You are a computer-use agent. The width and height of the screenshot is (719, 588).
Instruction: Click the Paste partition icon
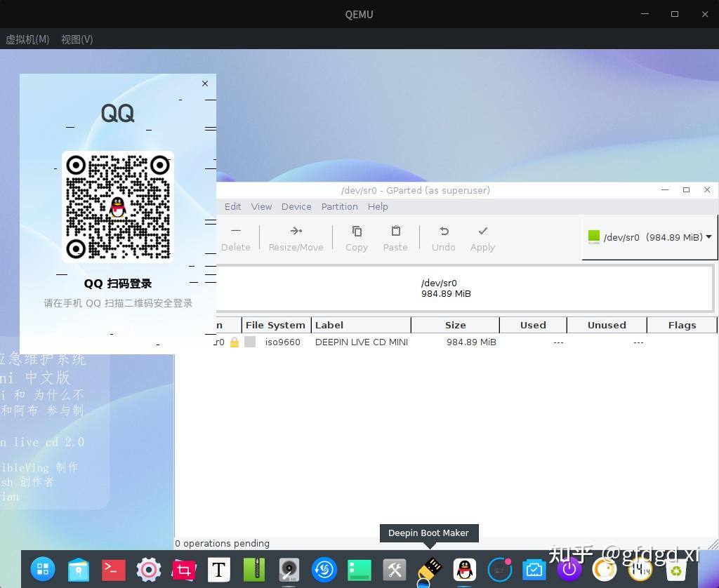[x=395, y=239]
